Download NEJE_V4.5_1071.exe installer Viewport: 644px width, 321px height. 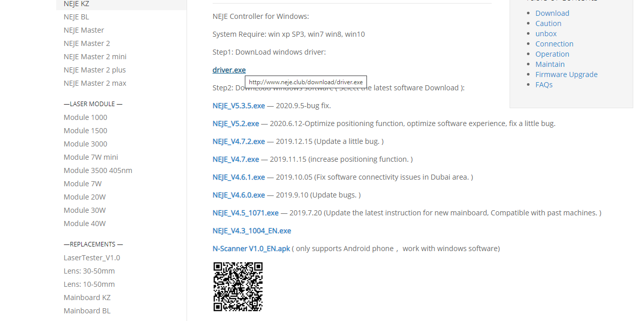click(245, 213)
